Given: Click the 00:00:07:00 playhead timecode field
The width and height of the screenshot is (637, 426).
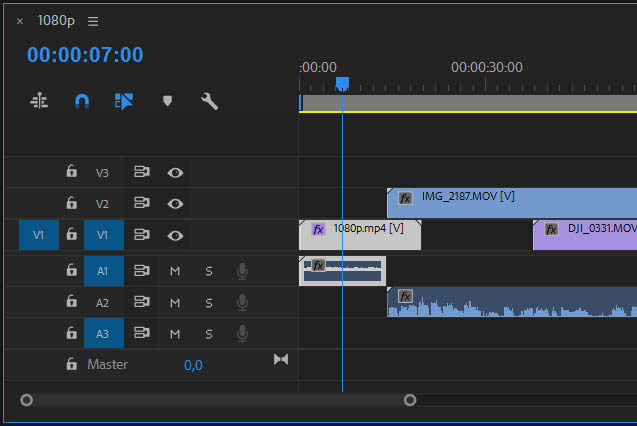Looking at the screenshot, I should [x=85, y=54].
